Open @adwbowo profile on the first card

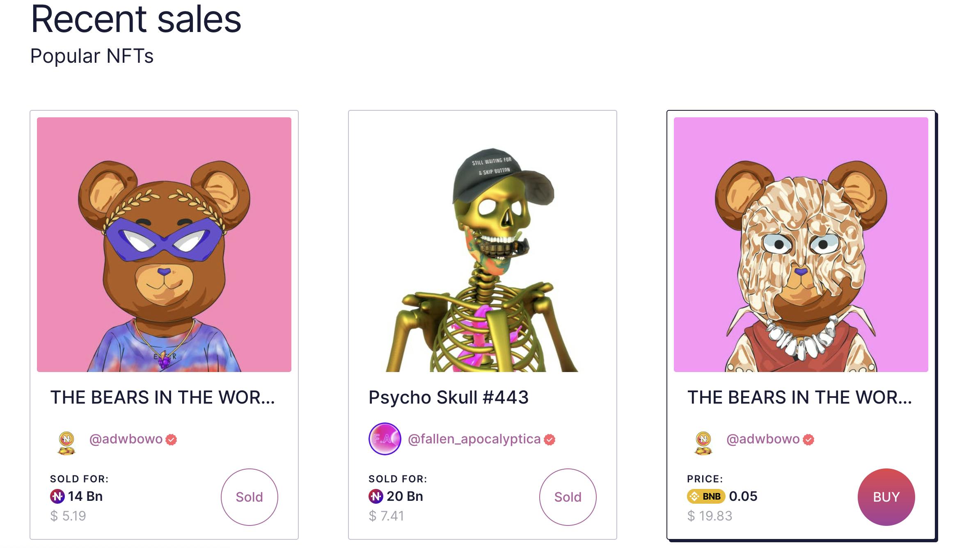[x=126, y=439]
